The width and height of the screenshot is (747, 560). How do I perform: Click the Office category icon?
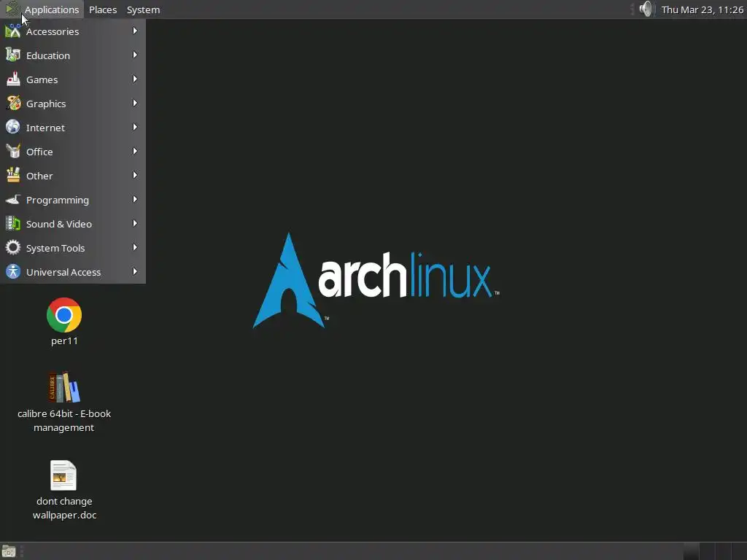pos(13,152)
